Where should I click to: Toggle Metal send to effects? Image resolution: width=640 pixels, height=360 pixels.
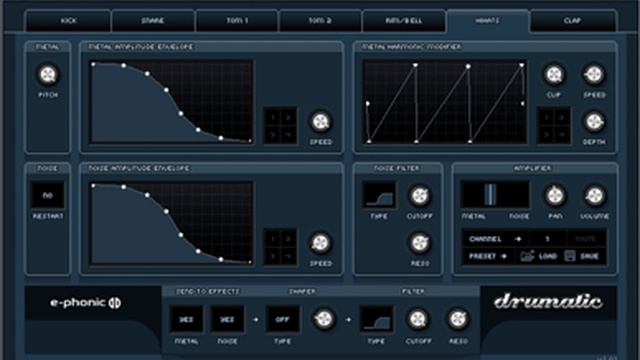tap(186, 319)
